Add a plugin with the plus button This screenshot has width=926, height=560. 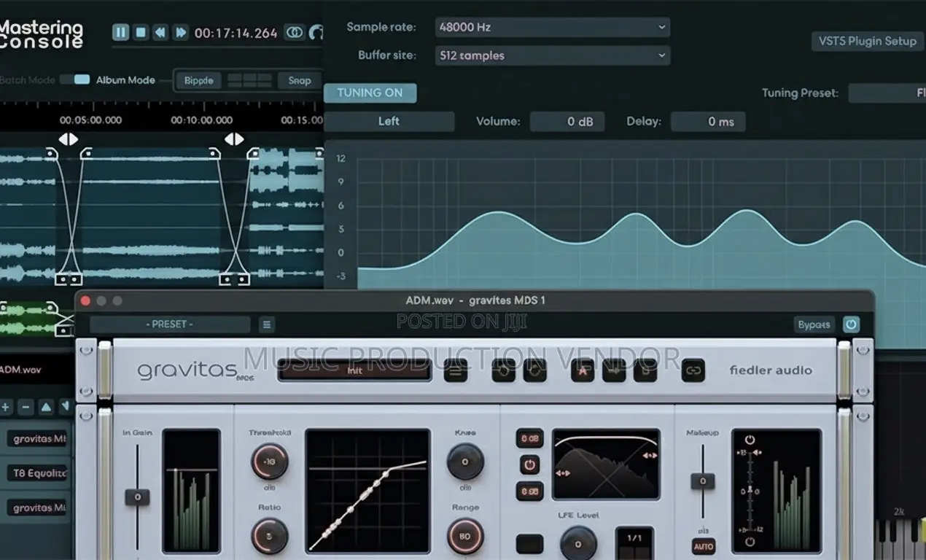tap(6, 407)
